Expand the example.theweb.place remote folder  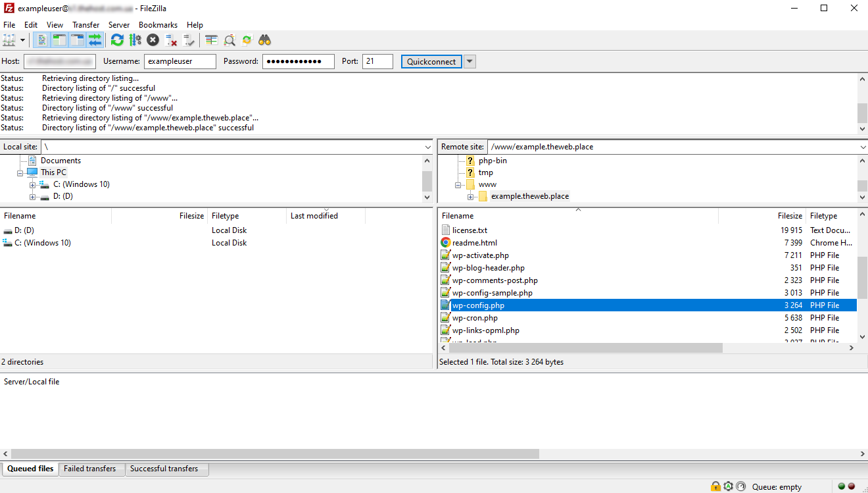(x=471, y=197)
